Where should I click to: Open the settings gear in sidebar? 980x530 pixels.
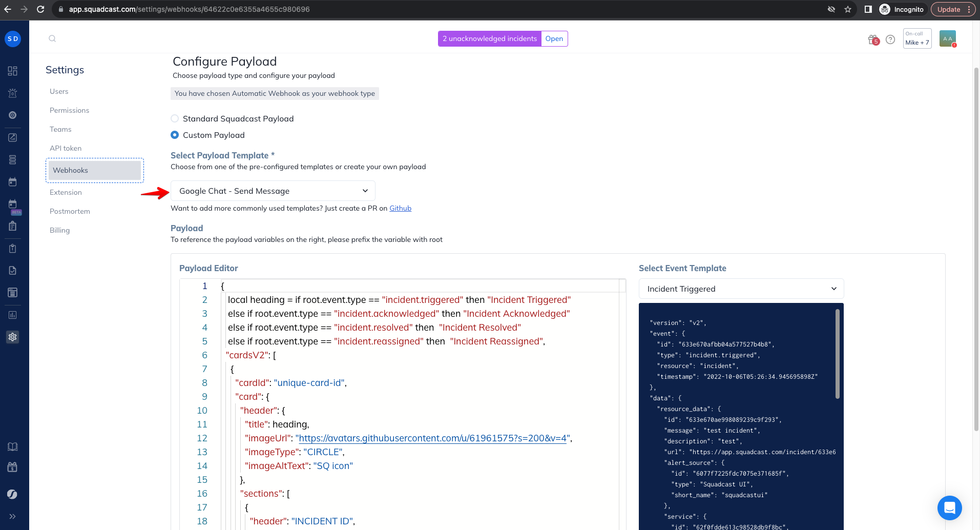point(13,337)
